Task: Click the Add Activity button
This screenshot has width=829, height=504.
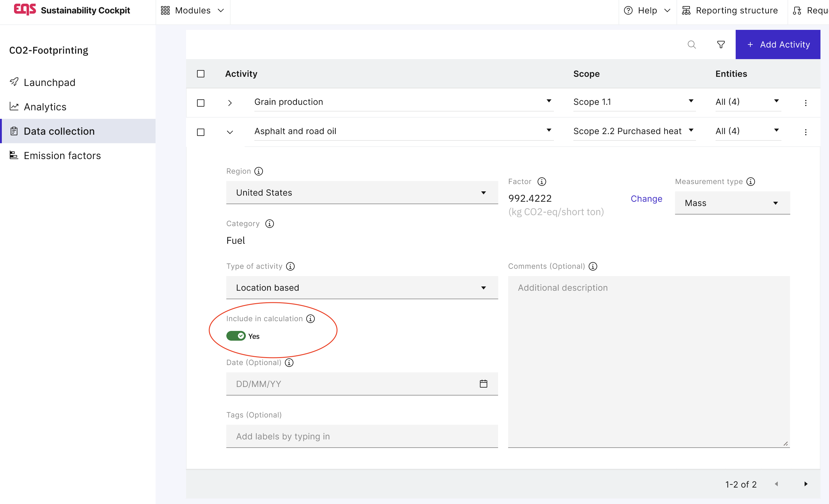Action: pos(777,44)
